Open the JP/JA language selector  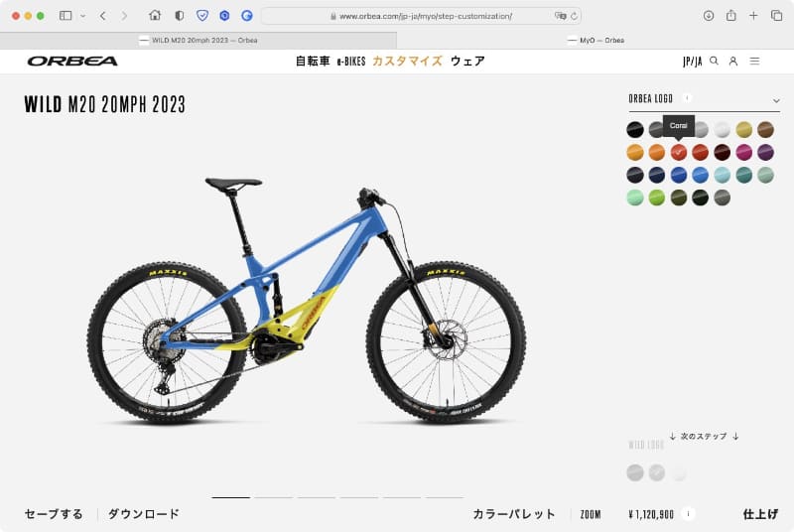pyautogui.click(x=692, y=62)
